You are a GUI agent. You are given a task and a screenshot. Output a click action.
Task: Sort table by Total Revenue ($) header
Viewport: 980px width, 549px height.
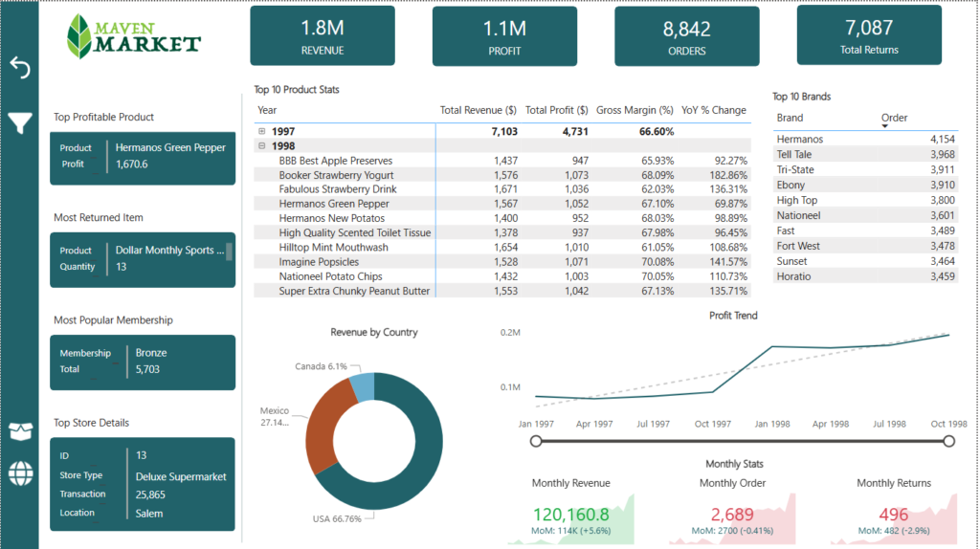[x=479, y=110]
